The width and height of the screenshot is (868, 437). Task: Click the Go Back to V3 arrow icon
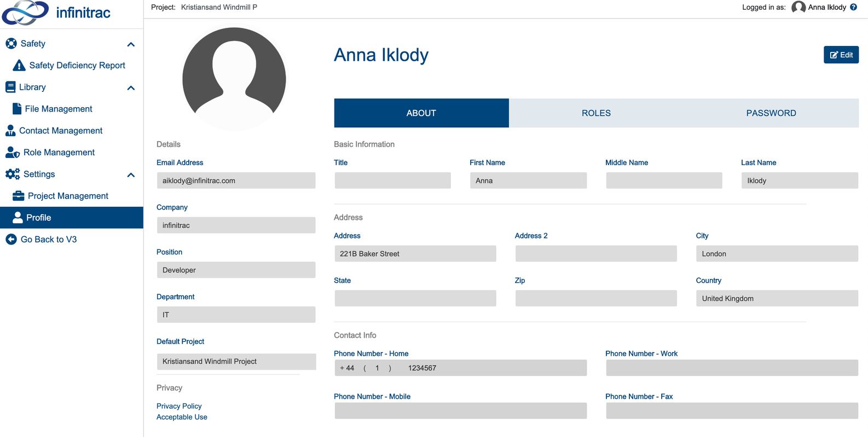tap(11, 239)
